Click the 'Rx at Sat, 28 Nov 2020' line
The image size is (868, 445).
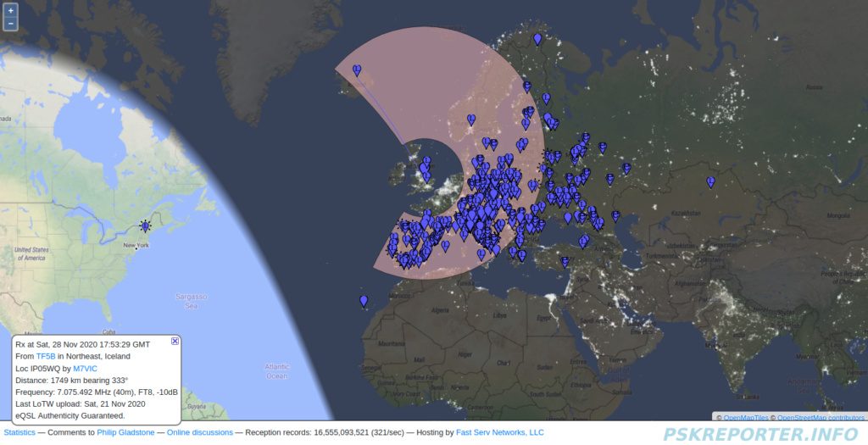click(83, 344)
